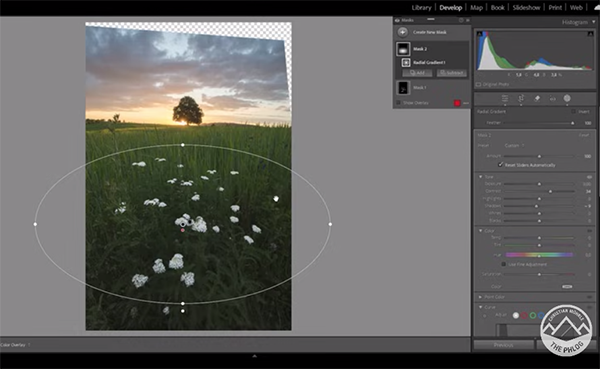Select the Crop tool icon

[521, 98]
